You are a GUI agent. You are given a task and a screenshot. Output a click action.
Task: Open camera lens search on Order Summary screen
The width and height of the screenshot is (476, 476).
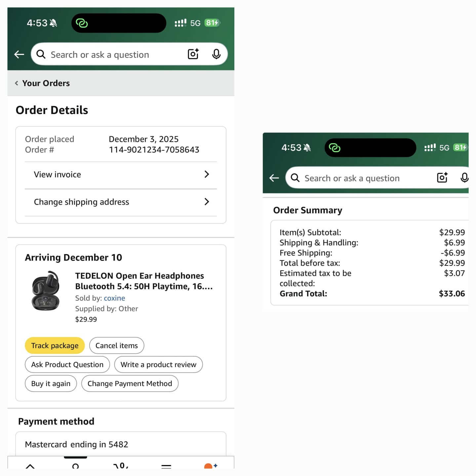tap(442, 178)
